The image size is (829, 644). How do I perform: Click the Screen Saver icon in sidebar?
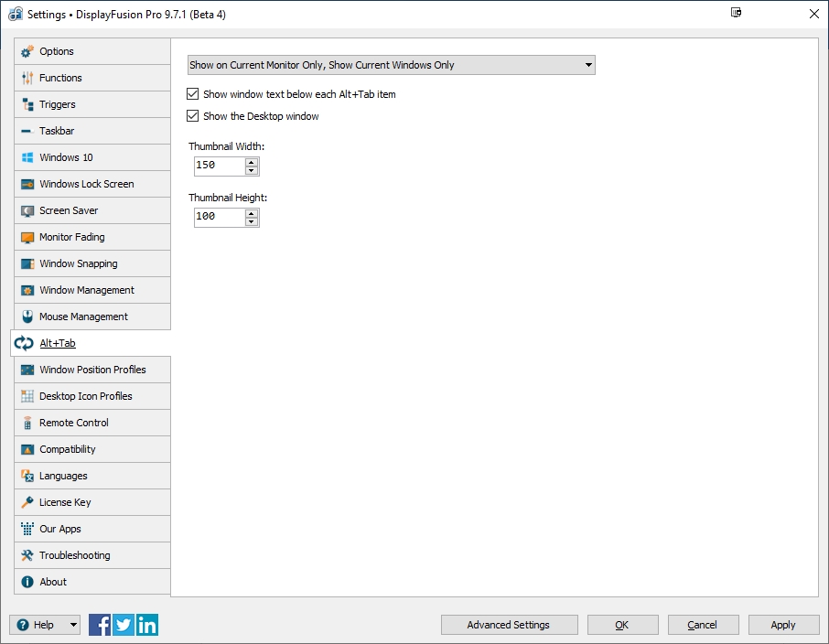(x=27, y=210)
